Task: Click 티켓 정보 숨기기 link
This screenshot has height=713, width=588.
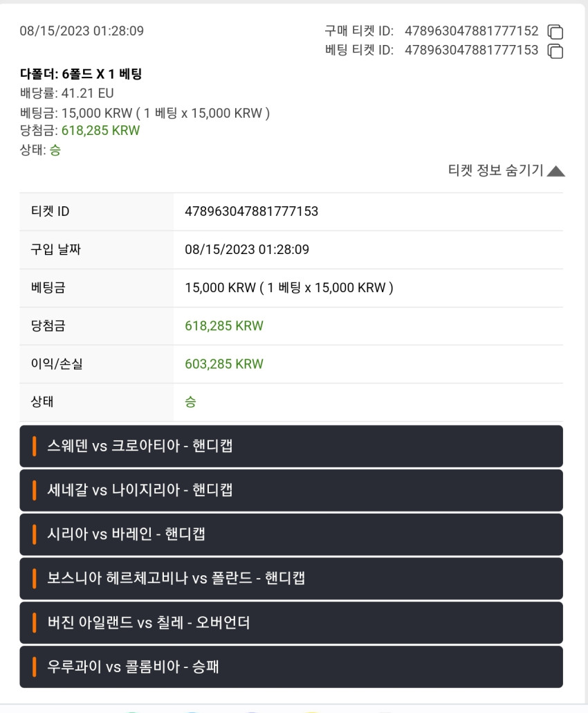Action: 495,170
